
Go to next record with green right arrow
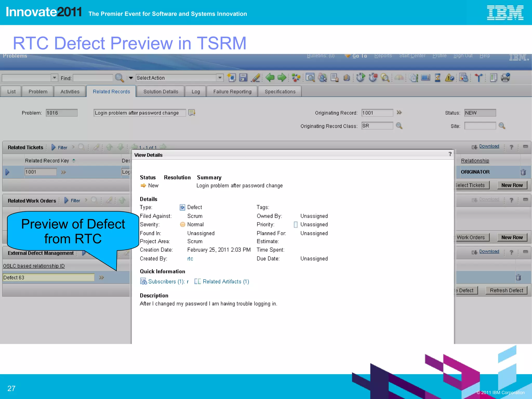point(282,77)
